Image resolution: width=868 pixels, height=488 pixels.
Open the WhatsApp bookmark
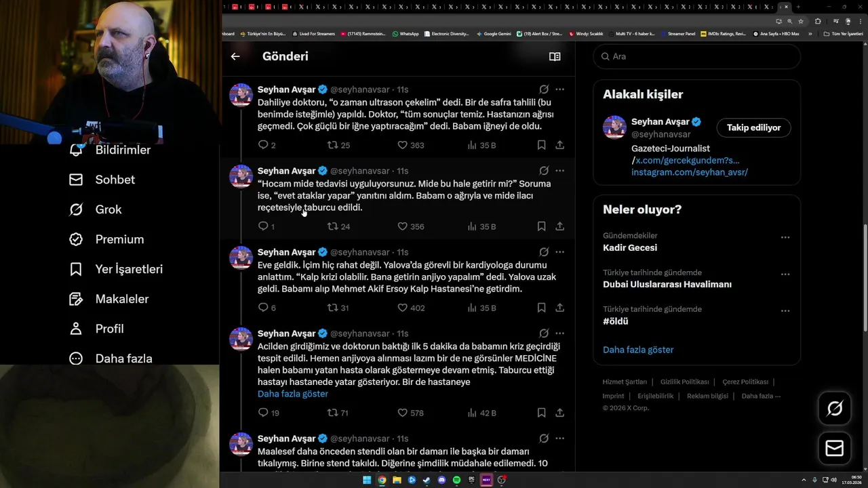(406, 33)
